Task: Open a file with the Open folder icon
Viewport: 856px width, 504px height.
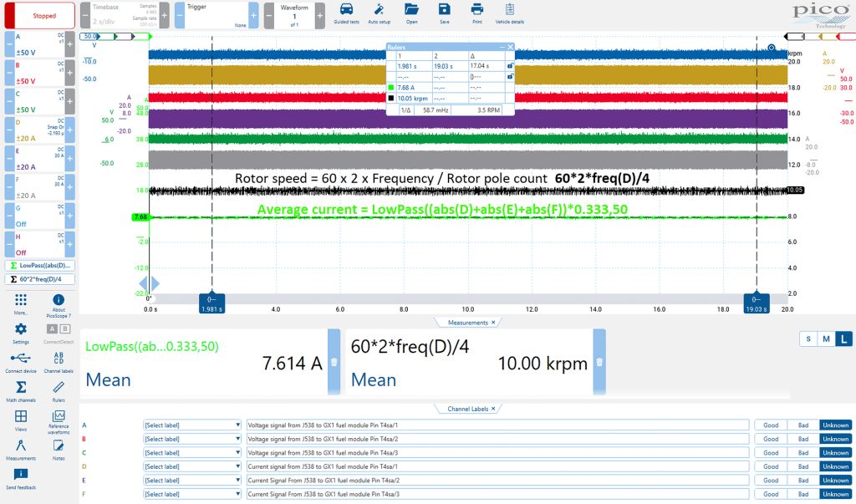Action: coord(411,9)
